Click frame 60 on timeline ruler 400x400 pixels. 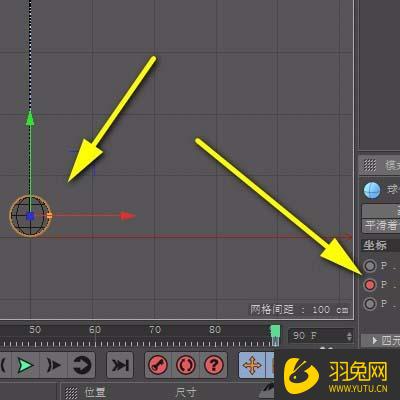point(95,330)
